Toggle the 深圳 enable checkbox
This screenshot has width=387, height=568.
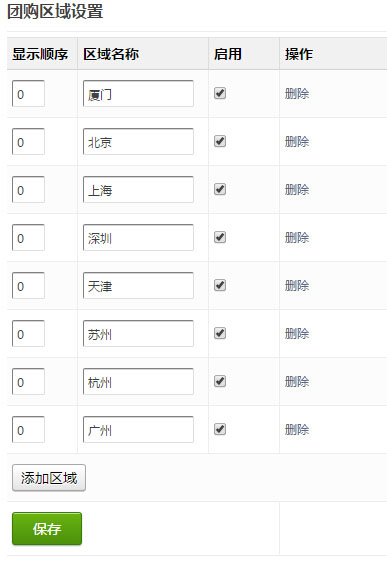tap(220, 237)
